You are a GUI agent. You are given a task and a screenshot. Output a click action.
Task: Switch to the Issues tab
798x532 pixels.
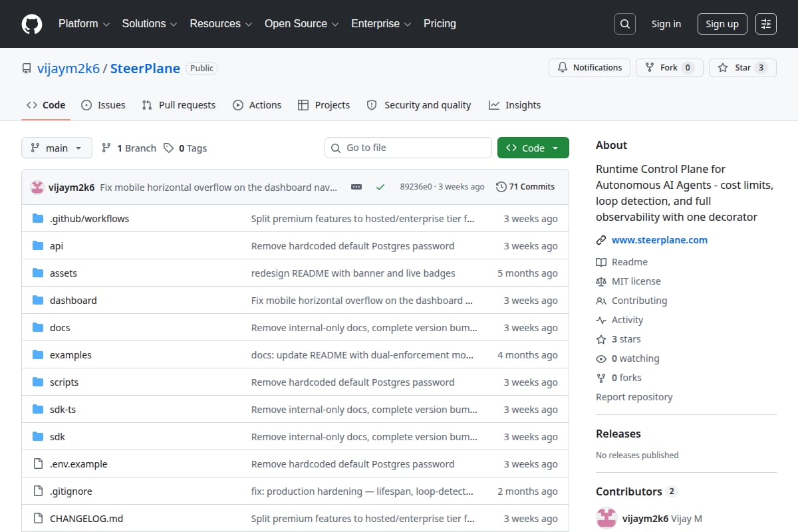click(103, 105)
